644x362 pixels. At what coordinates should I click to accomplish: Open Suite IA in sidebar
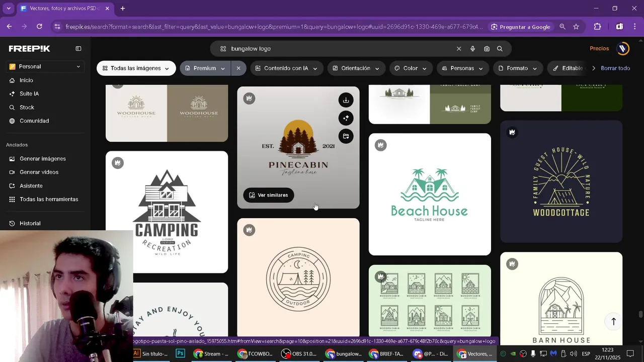[29, 94]
